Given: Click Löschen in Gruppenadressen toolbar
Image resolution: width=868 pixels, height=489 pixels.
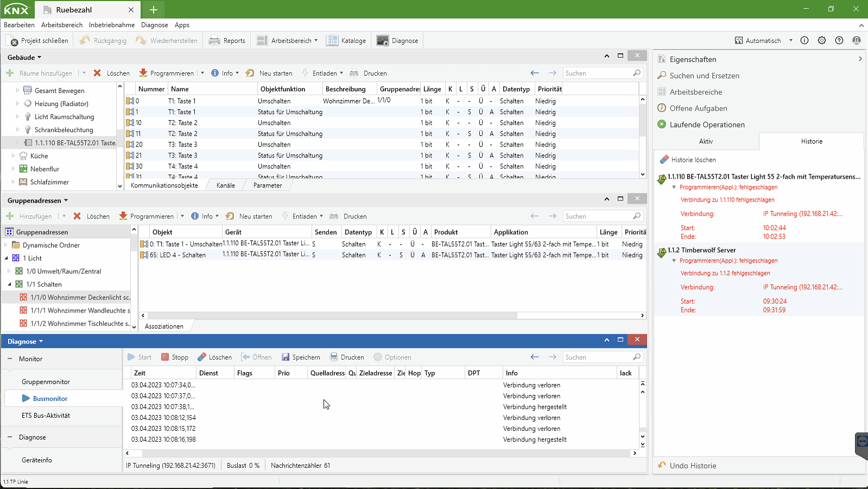Looking at the screenshot, I should tap(92, 216).
